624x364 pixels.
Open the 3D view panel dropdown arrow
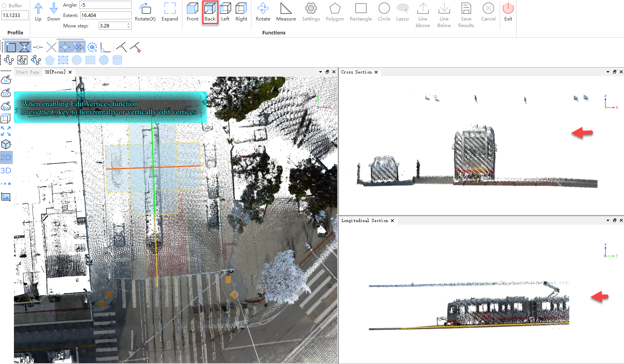[320, 72]
